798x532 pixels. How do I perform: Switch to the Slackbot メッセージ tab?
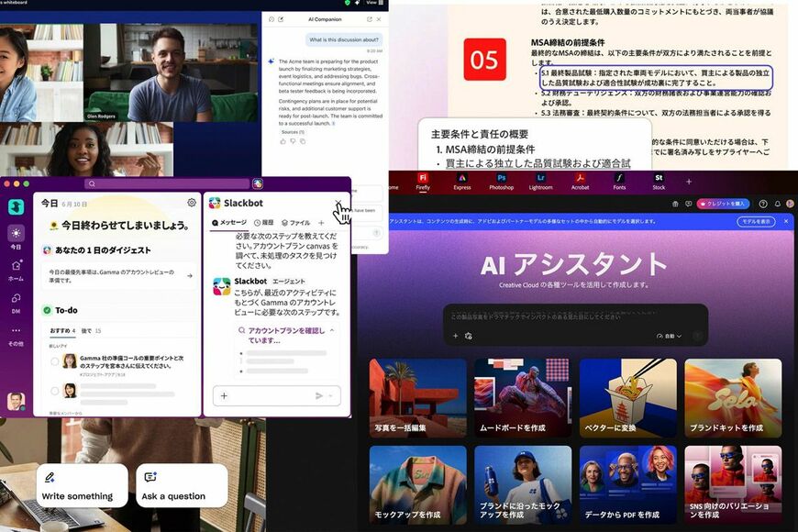[229, 223]
